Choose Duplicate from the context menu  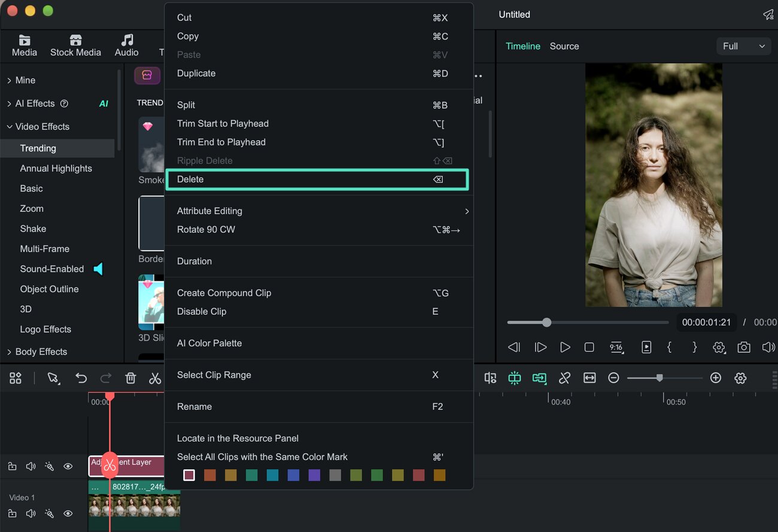(318, 74)
